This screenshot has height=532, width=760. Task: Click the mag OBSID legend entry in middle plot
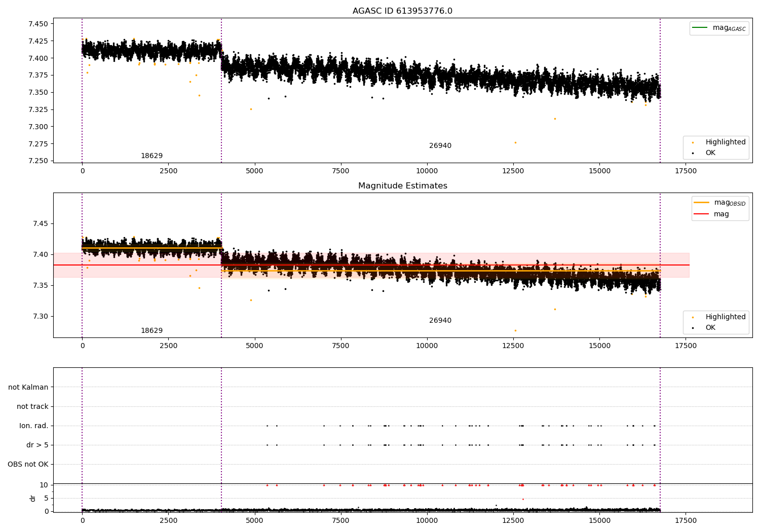coord(719,203)
